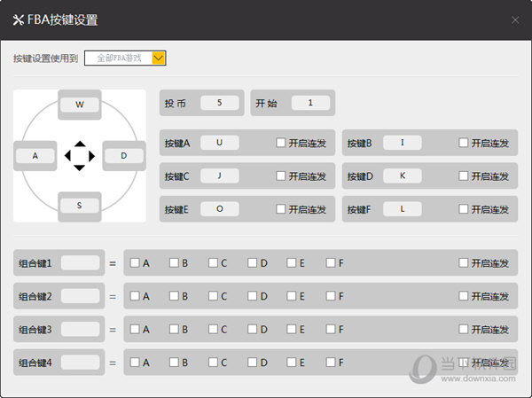532x398 pixels.
Task: Check B in the 组合键4 row
Action: [174, 363]
